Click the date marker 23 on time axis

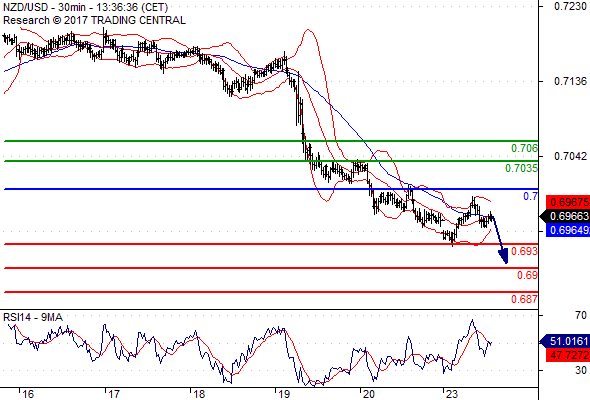click(451, 394)
